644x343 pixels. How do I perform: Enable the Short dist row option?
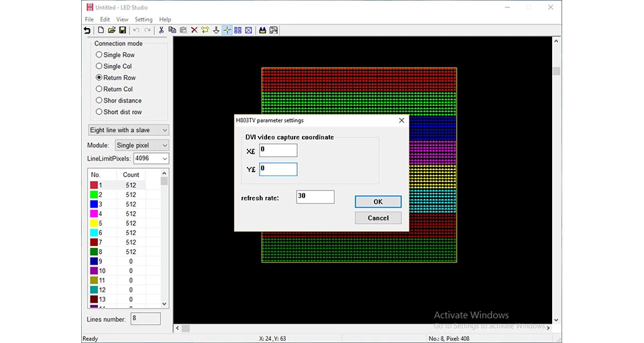(119, 112)
